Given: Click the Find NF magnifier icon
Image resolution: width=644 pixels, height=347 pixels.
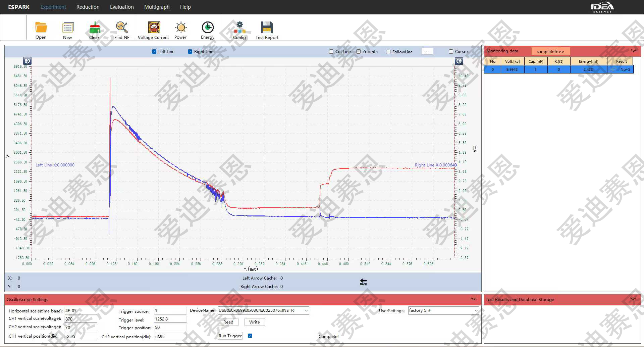Looking at the screenshot, I should pyautogui.click(x=121, y=28).
